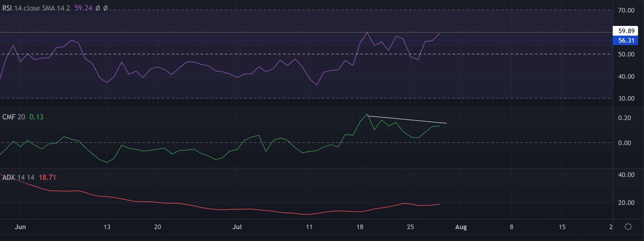Select the ADX value 18.71 readout

(47, 177)
